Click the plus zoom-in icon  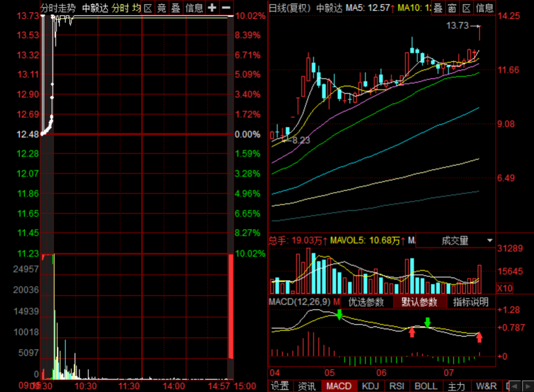212,8
